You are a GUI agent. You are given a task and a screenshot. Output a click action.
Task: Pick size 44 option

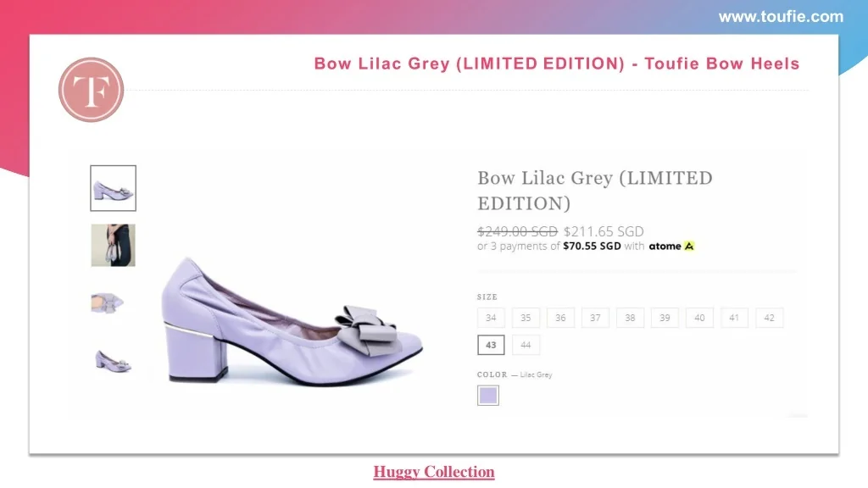tap(526, 345)
